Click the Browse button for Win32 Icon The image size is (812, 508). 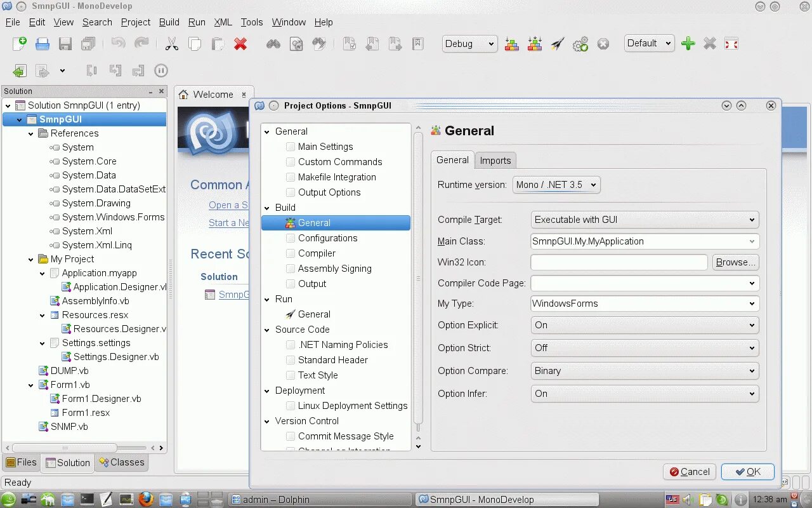tap(736, 262)
